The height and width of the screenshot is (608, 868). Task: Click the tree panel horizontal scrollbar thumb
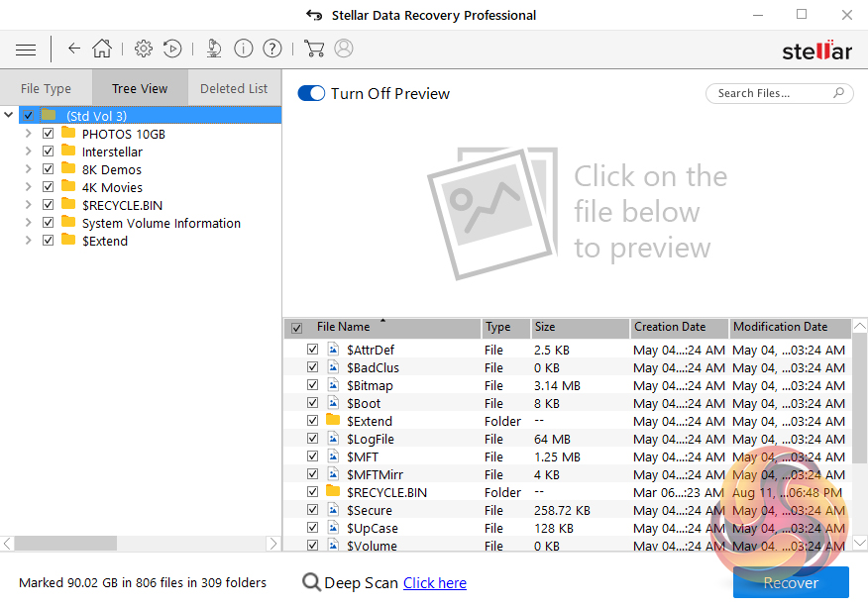pyautogui.click(x=65, y=544)
